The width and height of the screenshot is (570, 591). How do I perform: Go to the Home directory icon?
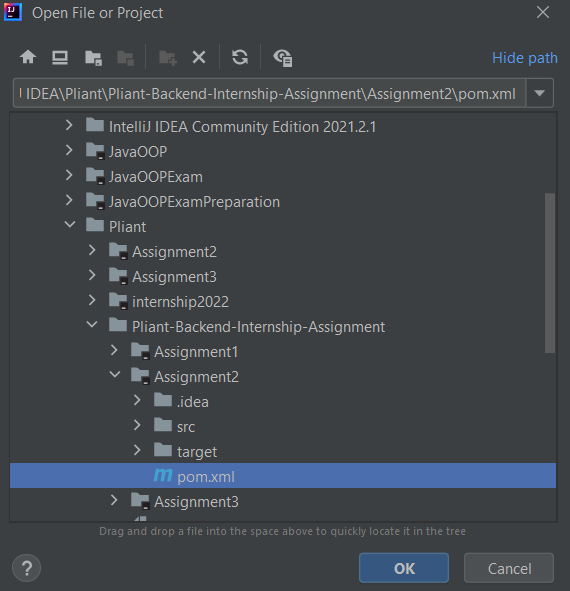(28, 57)
